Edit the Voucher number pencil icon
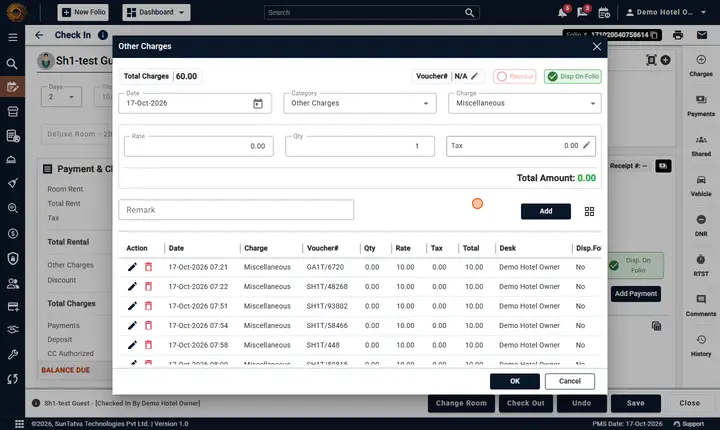Image resolution: width=720 pixels, height=430 pixels. click(475, 76)
